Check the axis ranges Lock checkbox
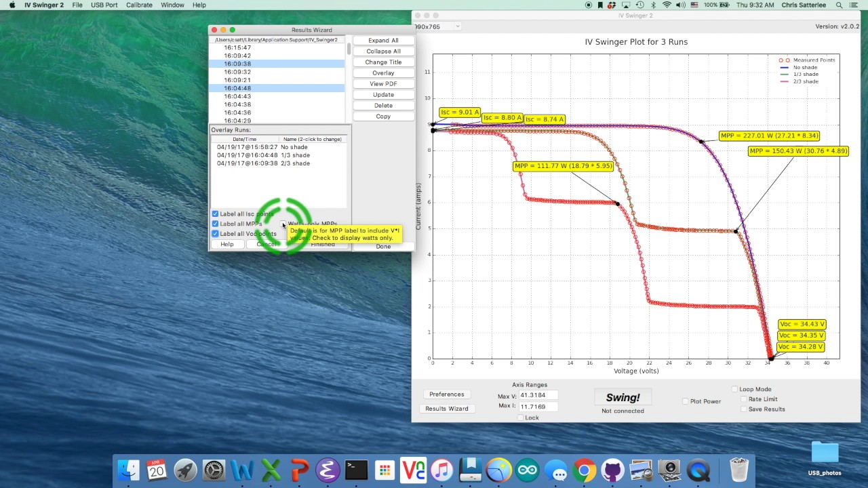The width and height of the screenshot is (868, 488). point(520,418)
